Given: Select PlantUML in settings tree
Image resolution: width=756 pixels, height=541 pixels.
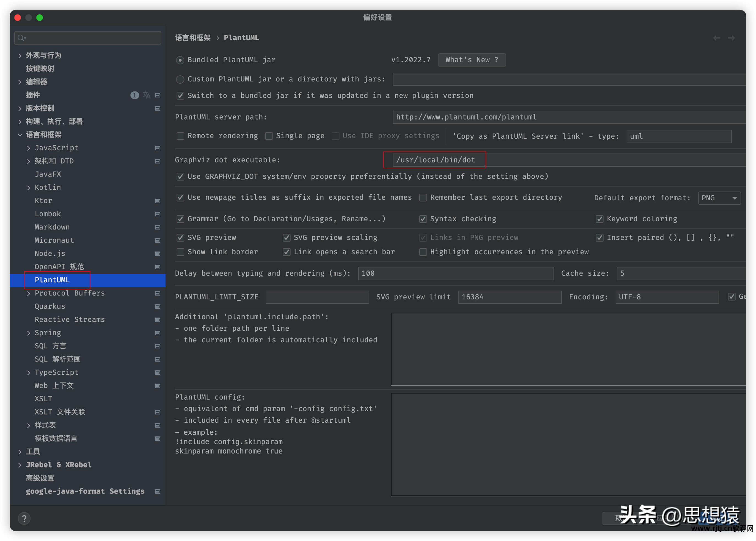Looking at the screenshot, I should click(87, 280).
